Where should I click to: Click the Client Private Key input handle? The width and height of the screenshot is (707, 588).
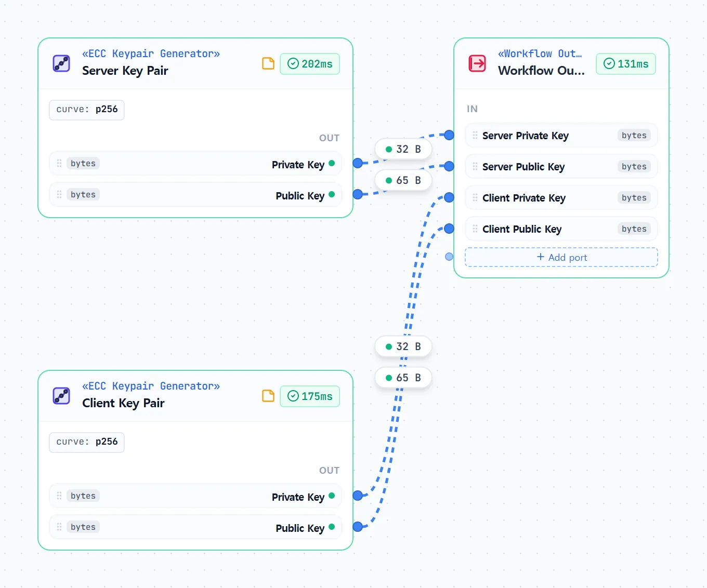pyautogui.click(x=449, y=197)
